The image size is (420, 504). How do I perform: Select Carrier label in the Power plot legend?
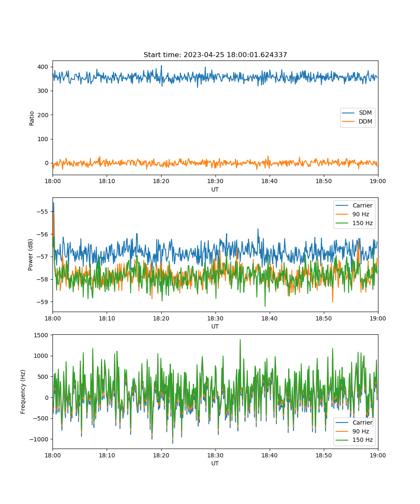[362, 206]
